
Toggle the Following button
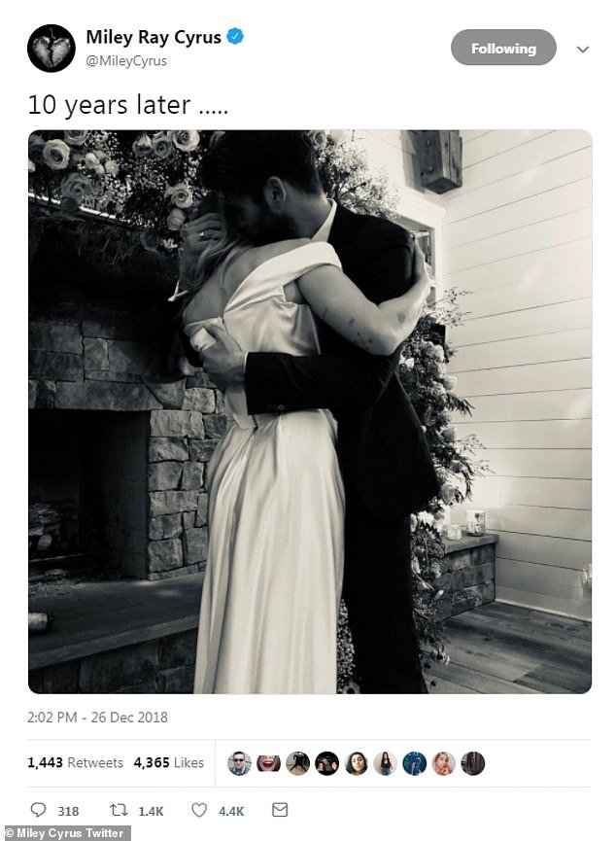point(503,48)
